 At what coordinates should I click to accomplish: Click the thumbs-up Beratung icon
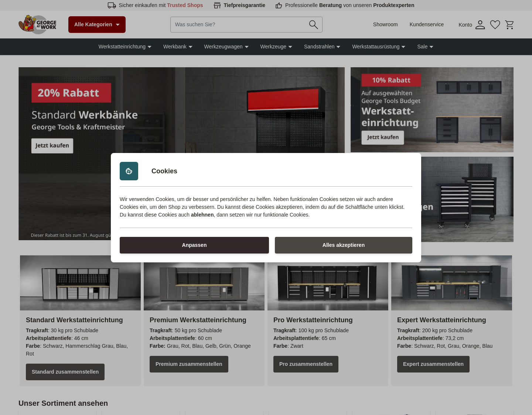pos(279,5)
